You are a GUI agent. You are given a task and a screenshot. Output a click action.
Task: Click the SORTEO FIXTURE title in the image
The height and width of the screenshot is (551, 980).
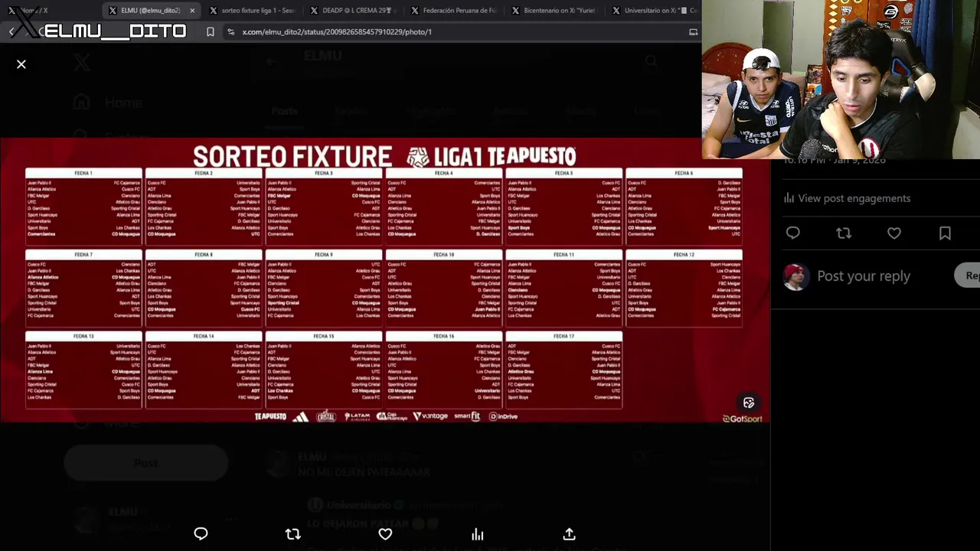292,157
